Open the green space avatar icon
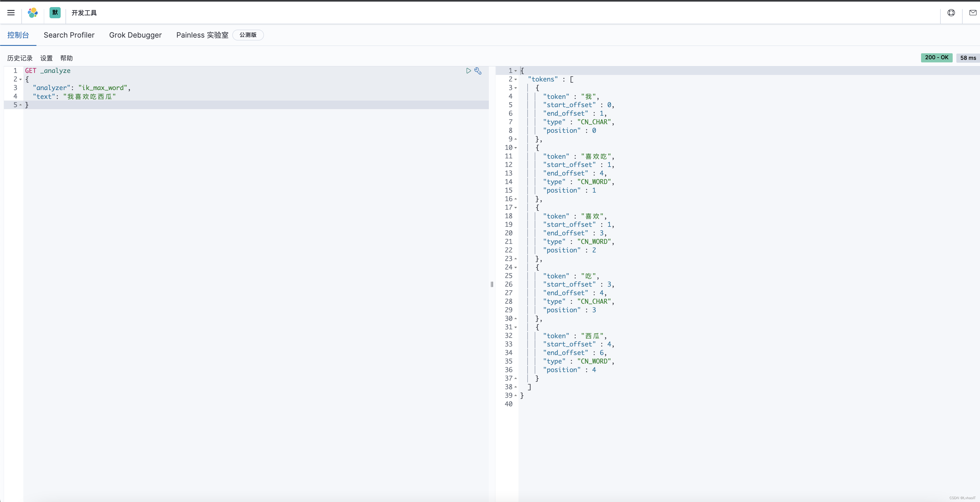 (x=55, y=13)
